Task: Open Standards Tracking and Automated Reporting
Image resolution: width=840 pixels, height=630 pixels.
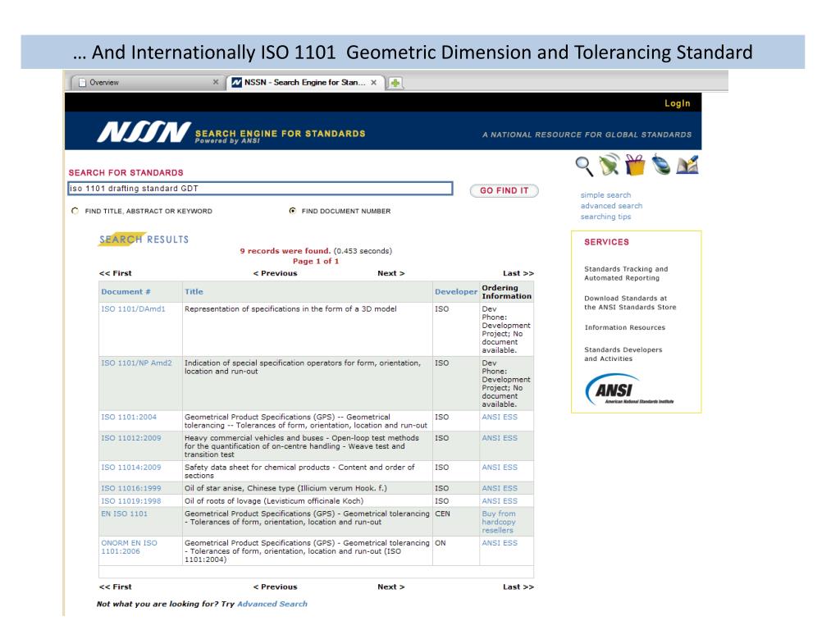Action: (626, 273)
